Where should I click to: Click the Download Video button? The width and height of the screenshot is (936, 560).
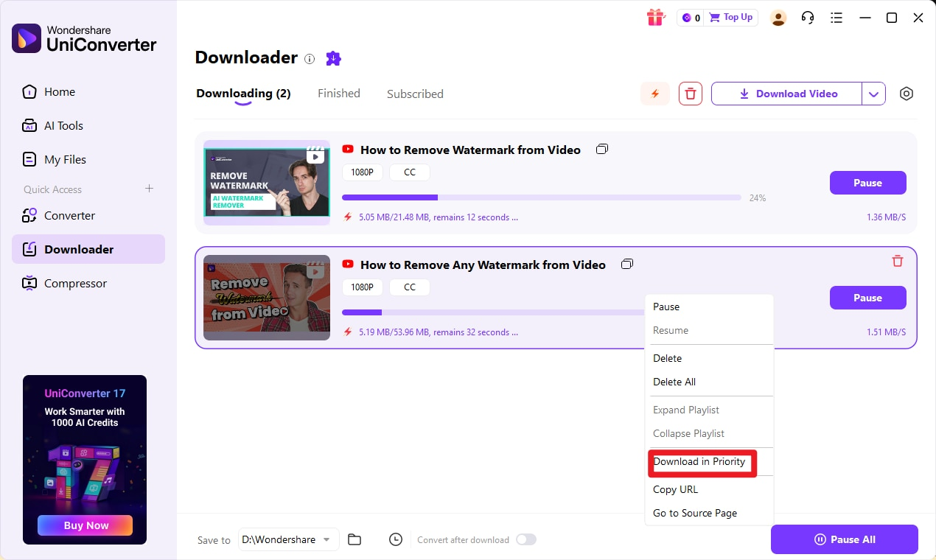click(x=786, y=94)
